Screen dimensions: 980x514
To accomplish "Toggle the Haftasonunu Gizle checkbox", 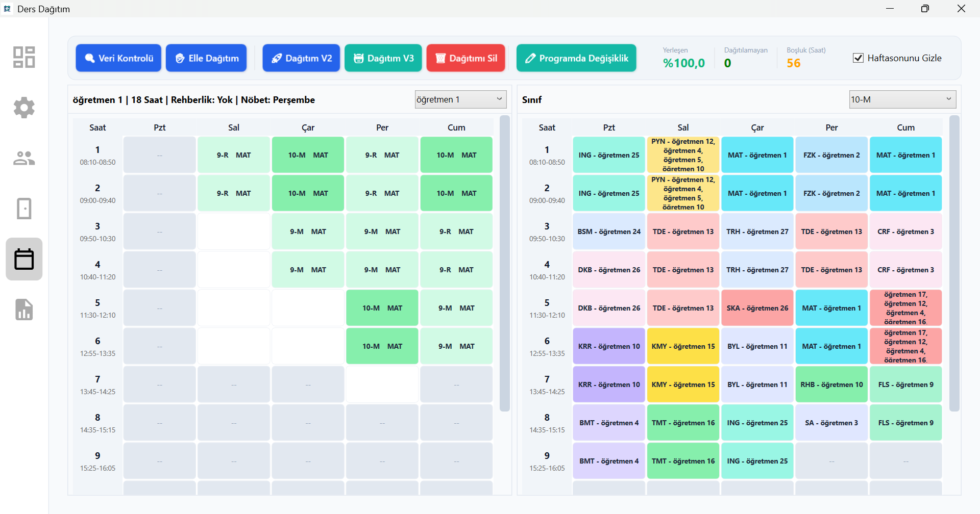I will coord(858,58).
